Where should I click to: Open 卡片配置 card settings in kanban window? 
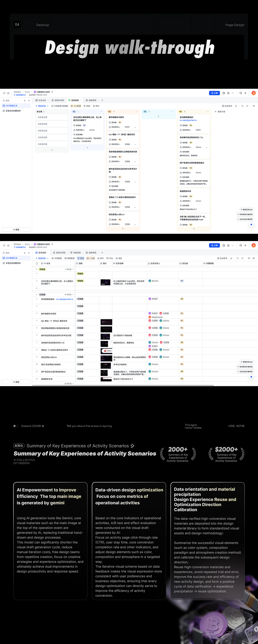[76, 106]
